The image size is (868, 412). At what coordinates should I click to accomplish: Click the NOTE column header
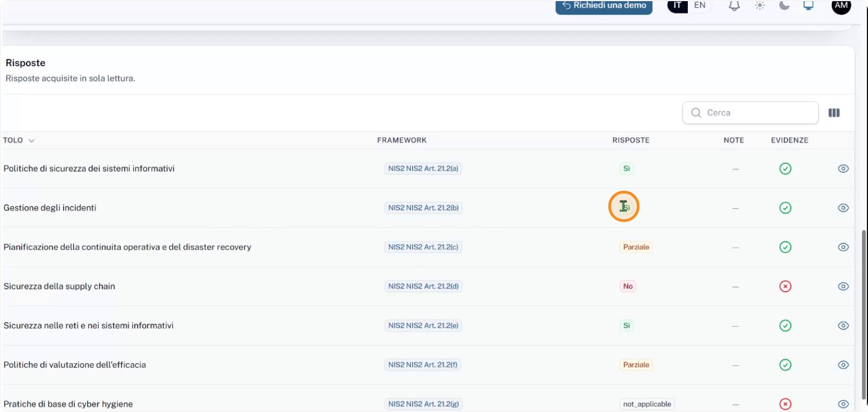coord(734,140)
